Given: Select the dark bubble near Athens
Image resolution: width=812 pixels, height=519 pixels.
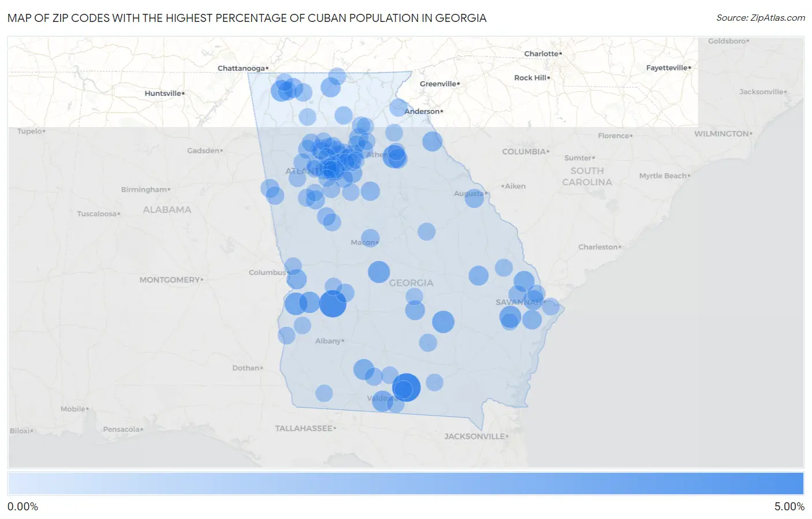Looking at the screenshot, I should click(395, 156).
